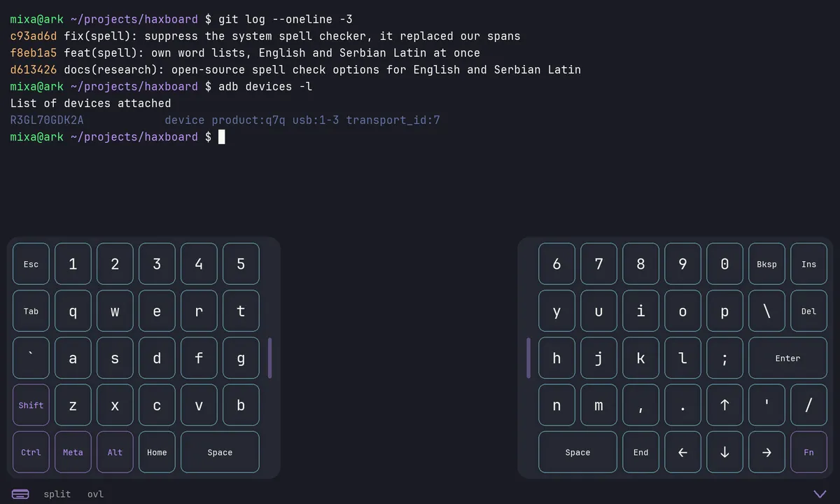Tap the backslash key
840x504 pixels.
(x=766, y=311)
